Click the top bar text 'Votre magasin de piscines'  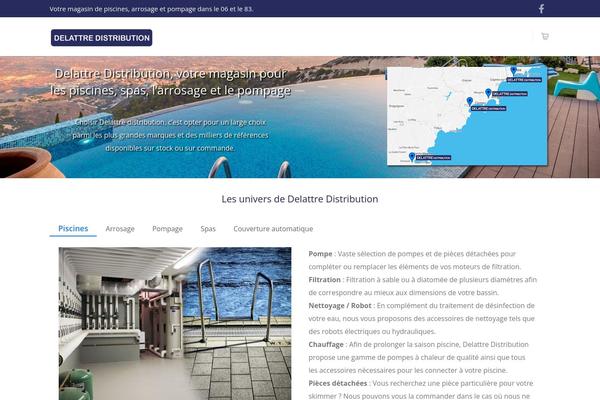(x=89, y=9)
